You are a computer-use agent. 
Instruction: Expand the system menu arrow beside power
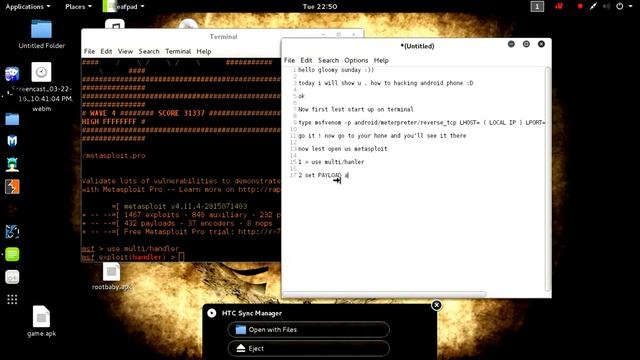click(631, 7)
